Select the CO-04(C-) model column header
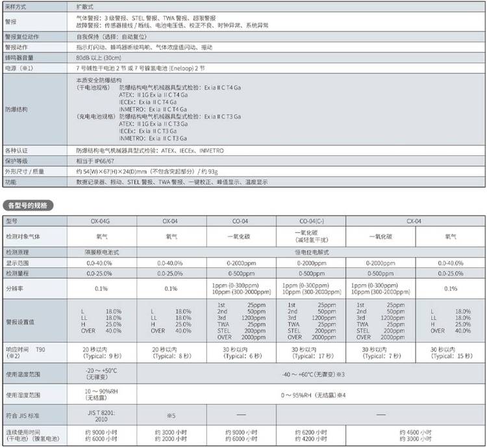 312,221
